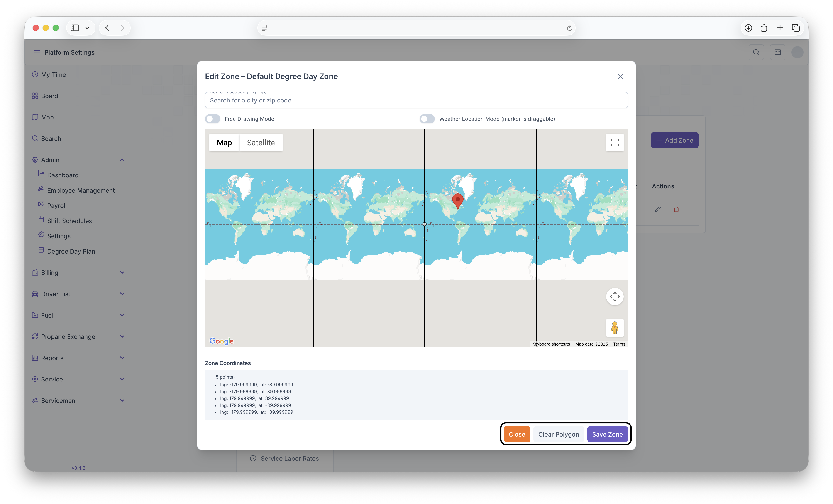Click the Street View pegman icon

coord(615,328)
